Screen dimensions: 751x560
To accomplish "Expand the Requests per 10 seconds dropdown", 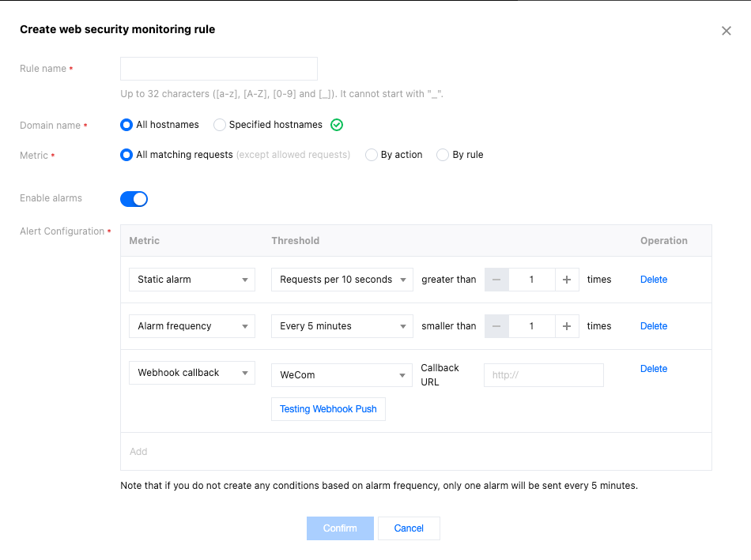I will [342, 280].
